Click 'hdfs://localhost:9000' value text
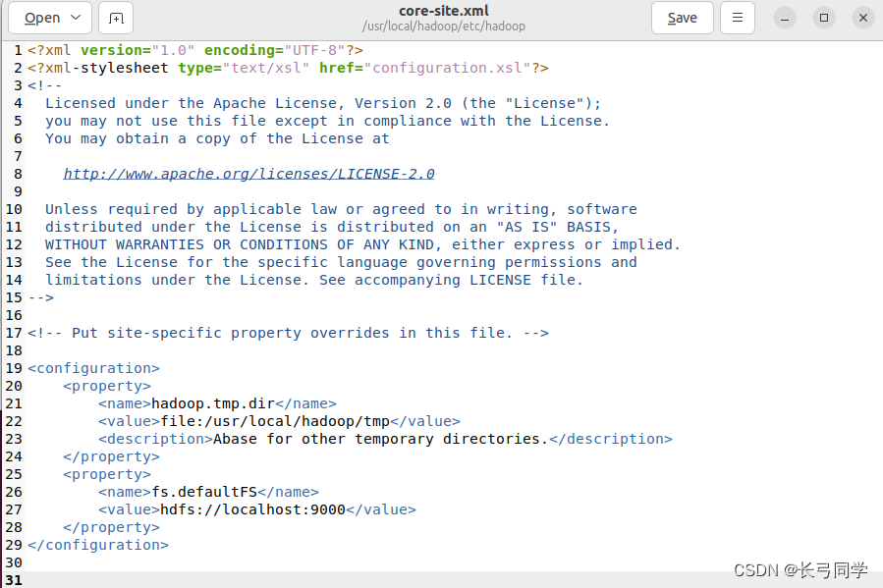This screenshot has width=883, height=588. (x=252, y=509)
